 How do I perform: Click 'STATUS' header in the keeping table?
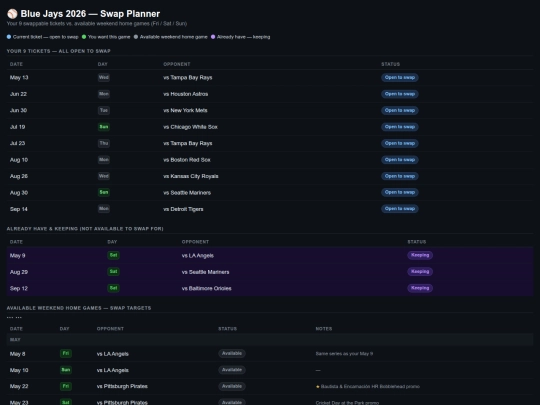[x=417, y=242]
